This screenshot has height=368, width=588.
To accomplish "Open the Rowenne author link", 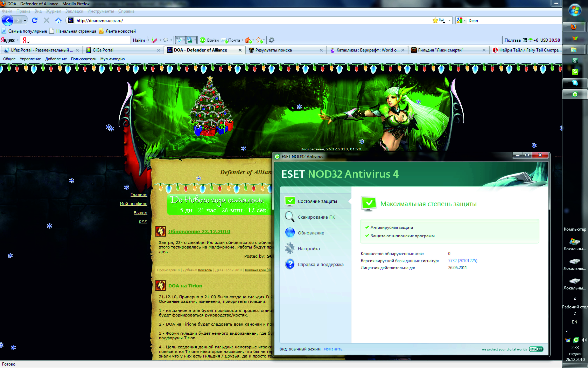I will [x=205, y=270].
